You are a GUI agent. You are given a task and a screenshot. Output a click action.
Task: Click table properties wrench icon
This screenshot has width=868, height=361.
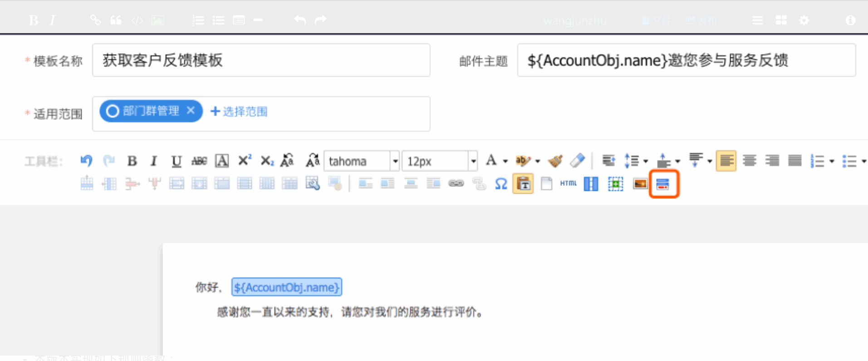(313, 184)
